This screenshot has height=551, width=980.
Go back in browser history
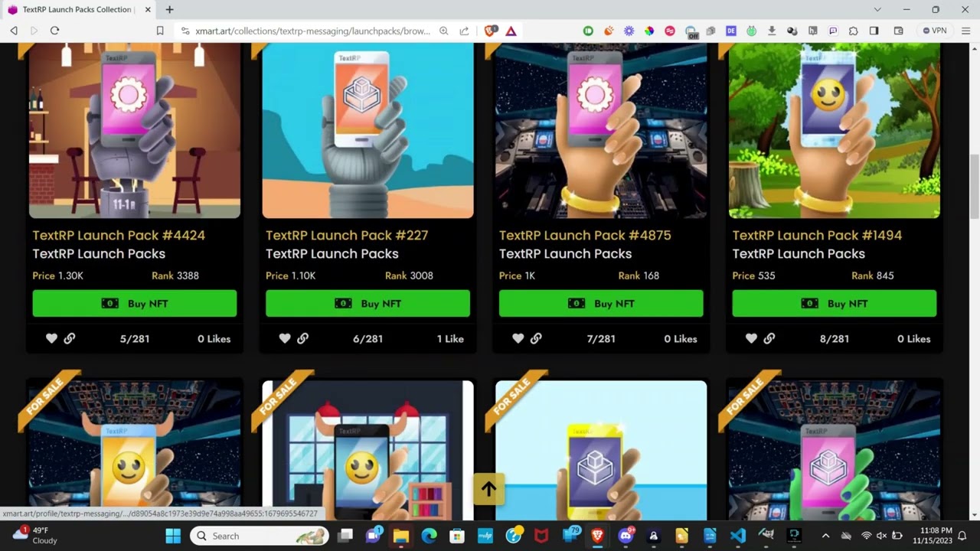[x=14, y=31]
